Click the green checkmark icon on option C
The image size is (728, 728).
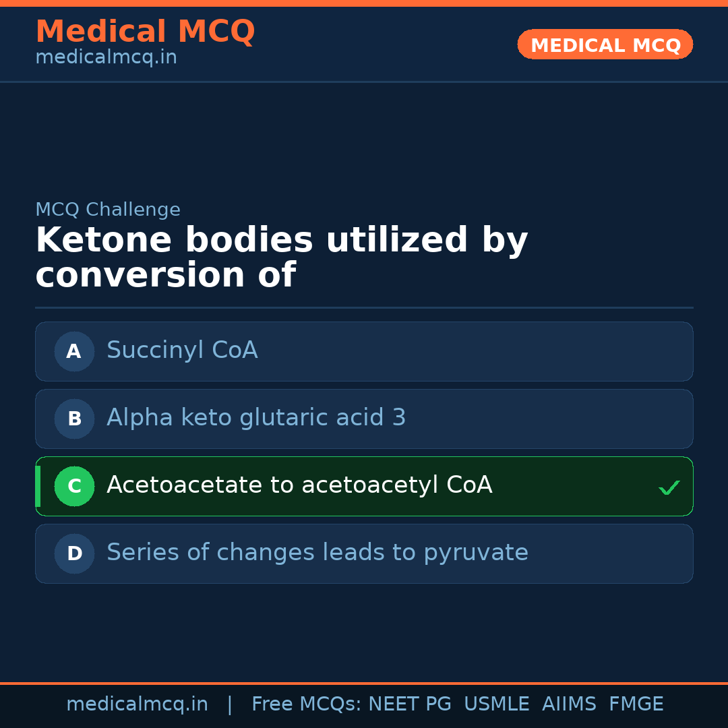coord(669,487)
